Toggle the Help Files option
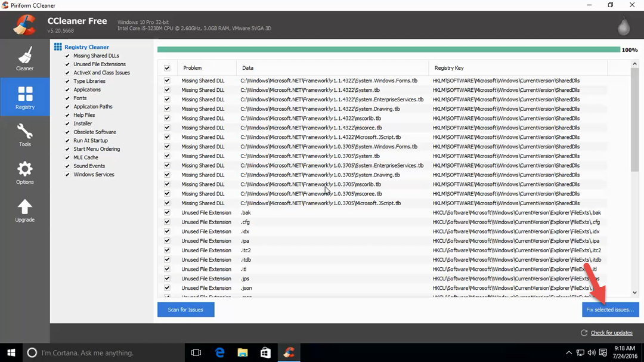The width and height of the screenshot is (644, 362). point(67,116)
